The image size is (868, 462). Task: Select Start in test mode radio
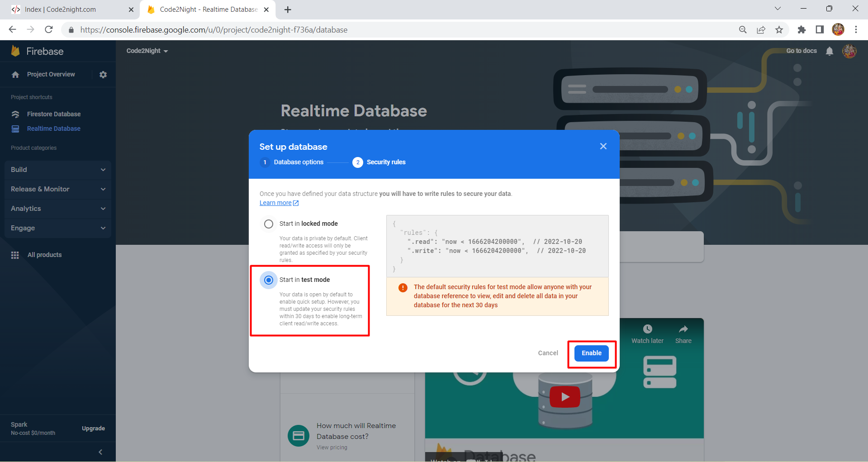(269, 280)
